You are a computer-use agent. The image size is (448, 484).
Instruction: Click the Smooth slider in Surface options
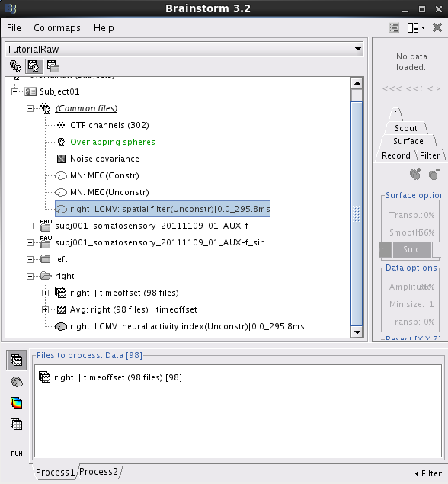pyautogui.click(x=411, y=232)
